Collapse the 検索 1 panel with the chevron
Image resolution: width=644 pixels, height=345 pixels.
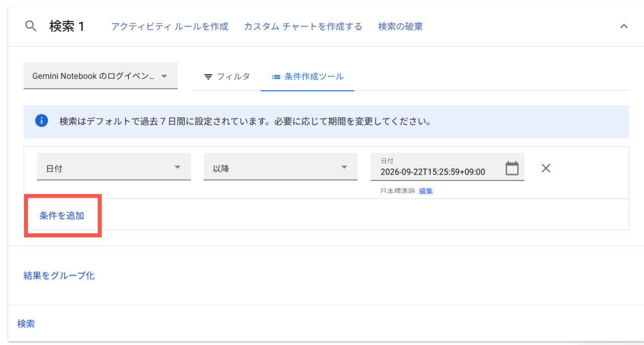coord(624,26)
